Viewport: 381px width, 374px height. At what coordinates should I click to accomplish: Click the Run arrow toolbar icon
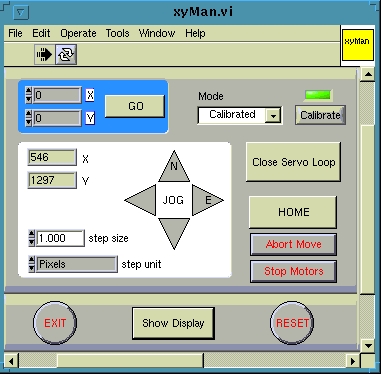45,54
